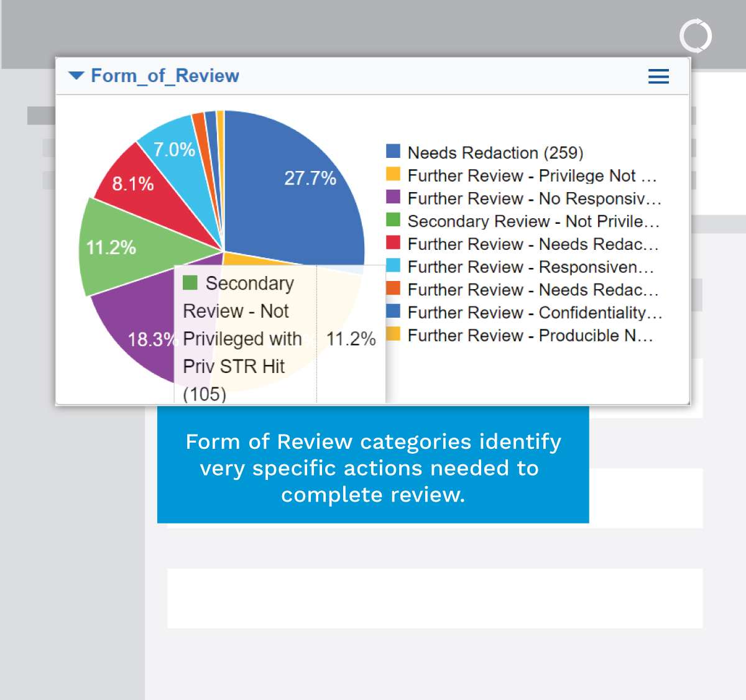Click orange swatch for Further Review - Needs Redac
Viewport: 746px width, 700px height.
tap(393, 288)
